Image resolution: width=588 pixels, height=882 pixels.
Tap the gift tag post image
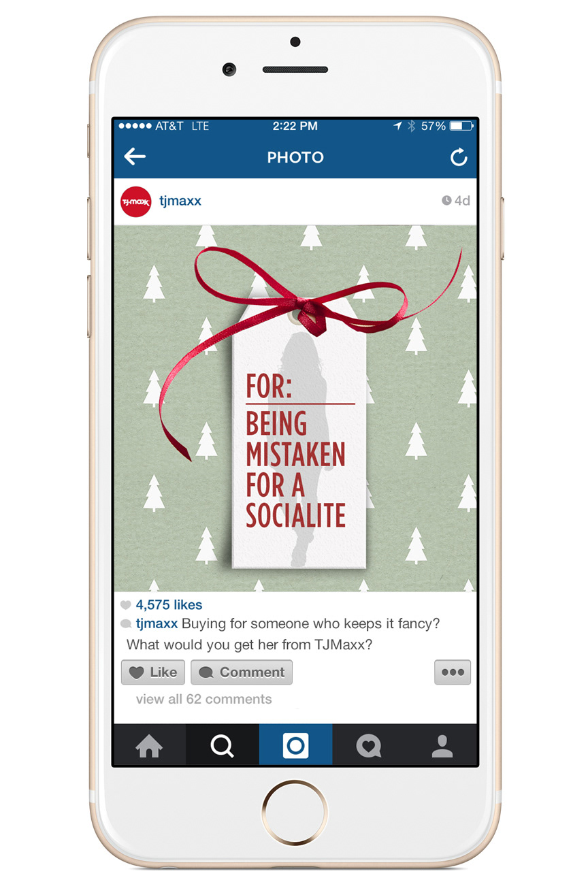click(295, 408)
